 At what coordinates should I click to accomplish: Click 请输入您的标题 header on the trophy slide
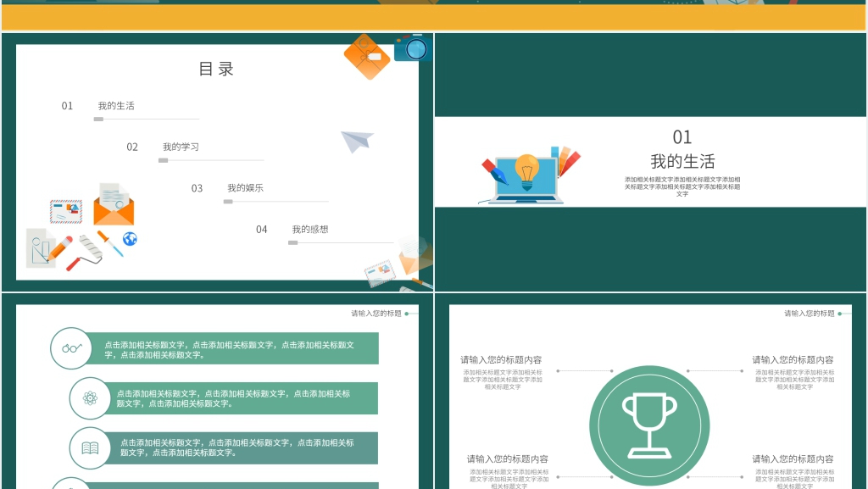pos(810,313)
